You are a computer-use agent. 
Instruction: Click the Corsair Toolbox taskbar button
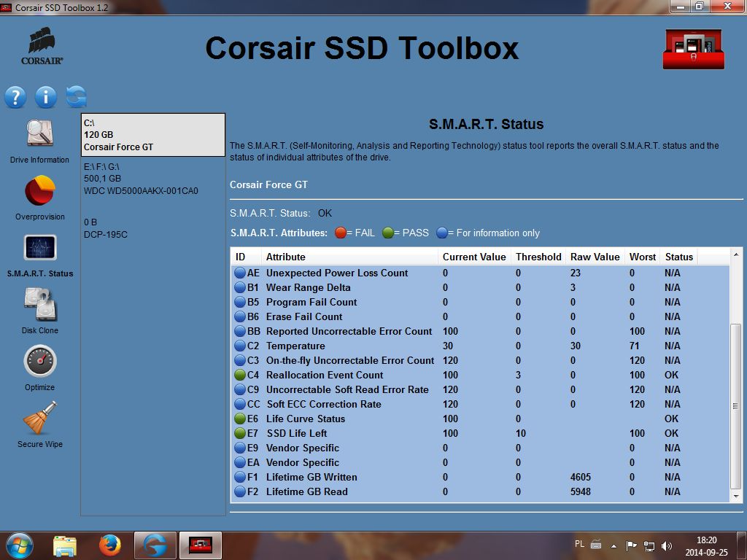click(x=200, y=545)
